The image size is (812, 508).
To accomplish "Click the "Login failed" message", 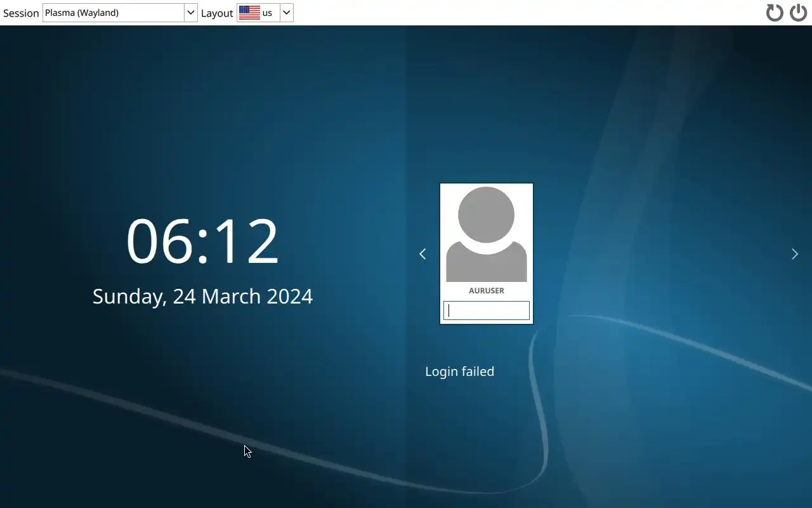I will click(459, 371).
